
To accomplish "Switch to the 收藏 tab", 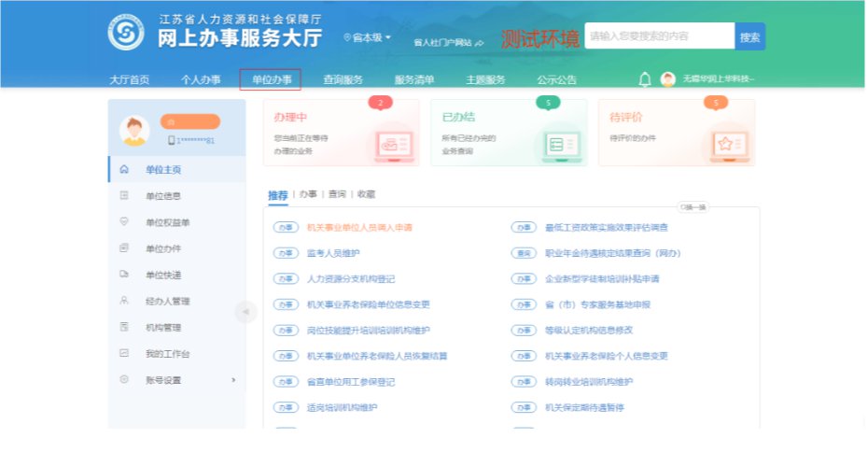I will coord(366,194).
